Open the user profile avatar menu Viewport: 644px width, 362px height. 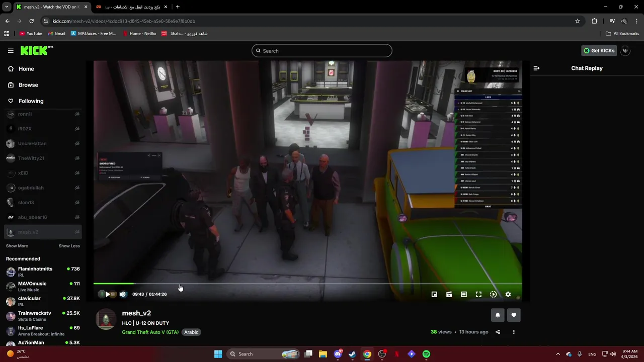point(625,51)
